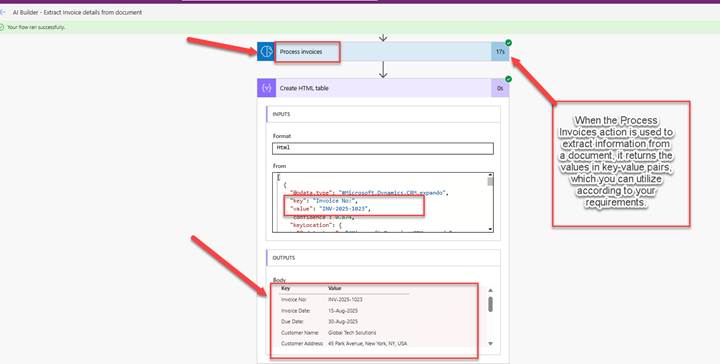Click the From JSON input box

tap(382, 202)
